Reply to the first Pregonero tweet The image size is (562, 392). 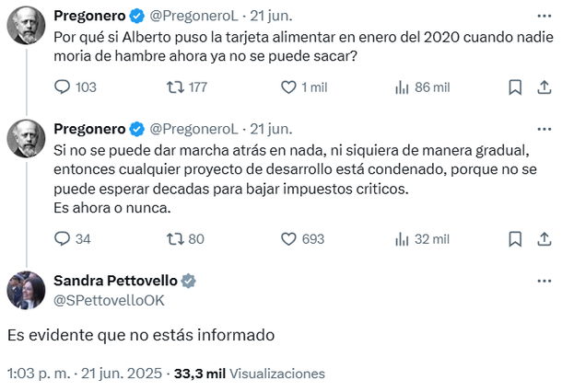64,87
